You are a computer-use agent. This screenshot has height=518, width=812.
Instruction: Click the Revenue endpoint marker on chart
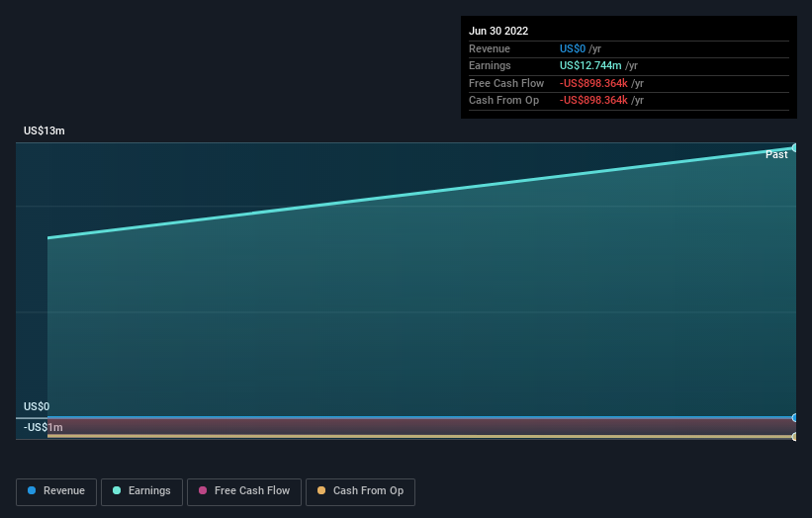pos(794,417)
